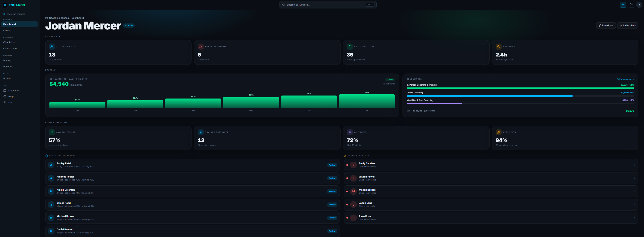Click the Check-ins 30D clipboard icon
644x237 pixels.
350,47
